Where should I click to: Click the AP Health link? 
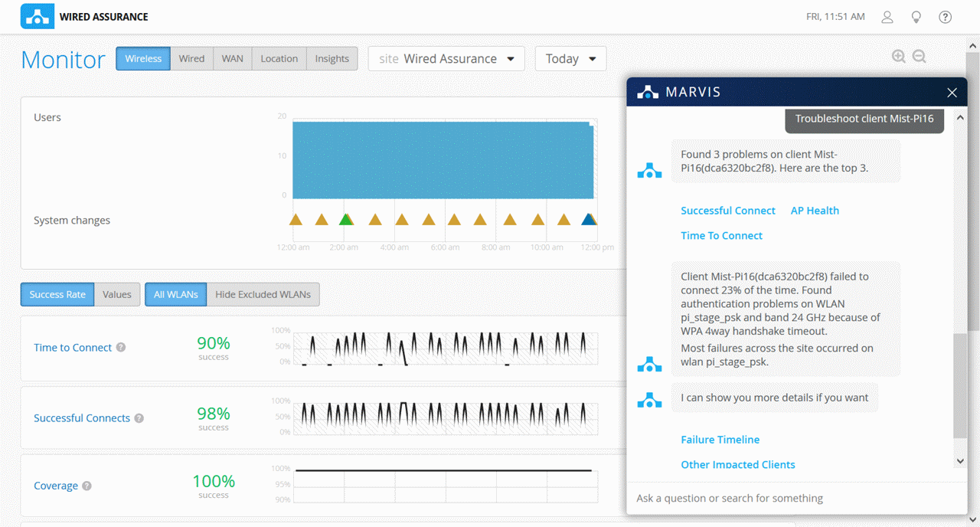pyautogui.click(x=815, y=211)
